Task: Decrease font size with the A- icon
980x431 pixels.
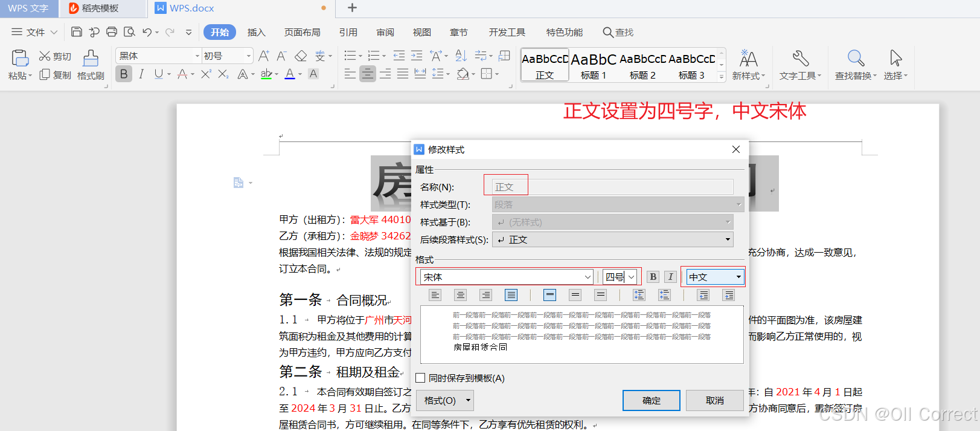Action: (x=282, y=56)
